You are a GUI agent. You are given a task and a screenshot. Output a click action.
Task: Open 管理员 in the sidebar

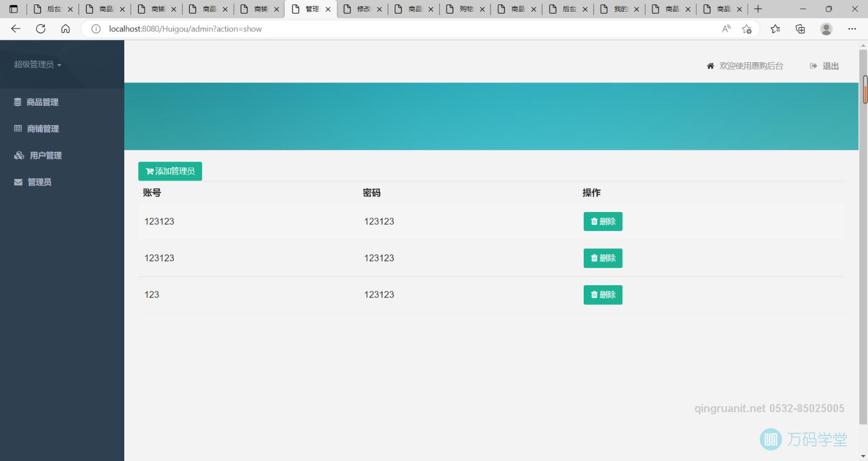point(33,182)
